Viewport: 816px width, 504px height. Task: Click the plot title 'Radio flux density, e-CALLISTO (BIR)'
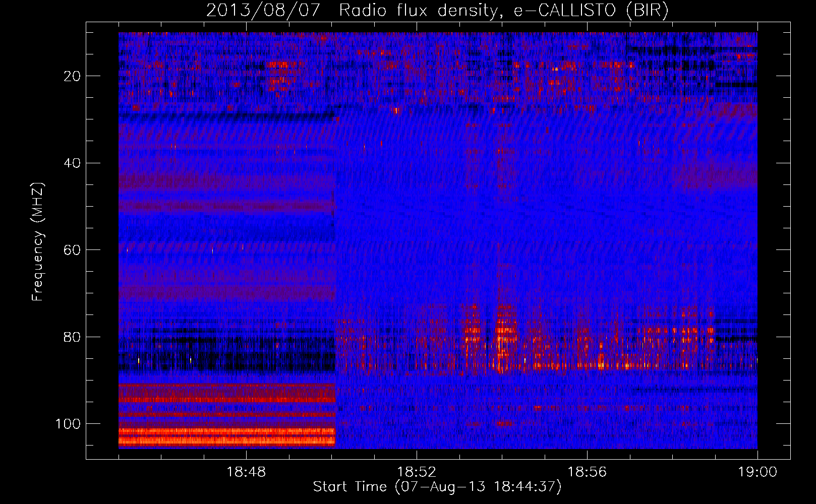pyautogui.click(x=503, y=11)
